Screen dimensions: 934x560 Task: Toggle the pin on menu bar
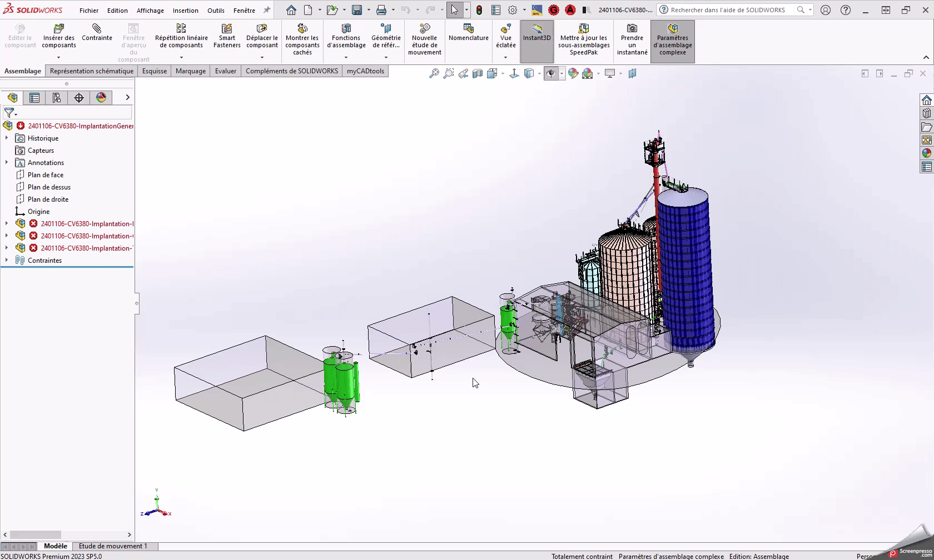pos(267,10)
